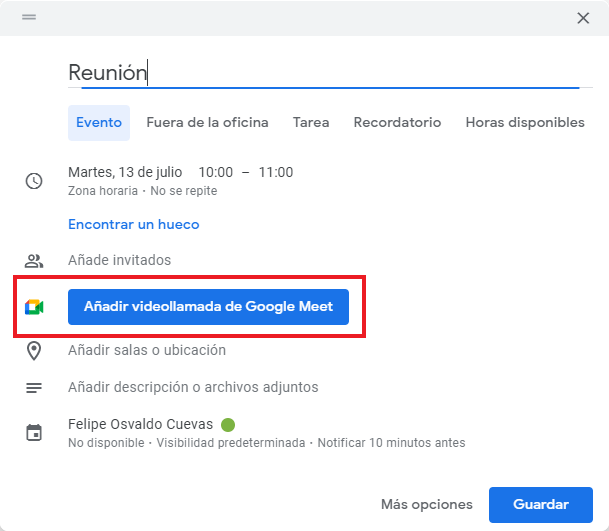Switch to Fuera de la oficina tab
Screen dimensions: 609x531
207,123
